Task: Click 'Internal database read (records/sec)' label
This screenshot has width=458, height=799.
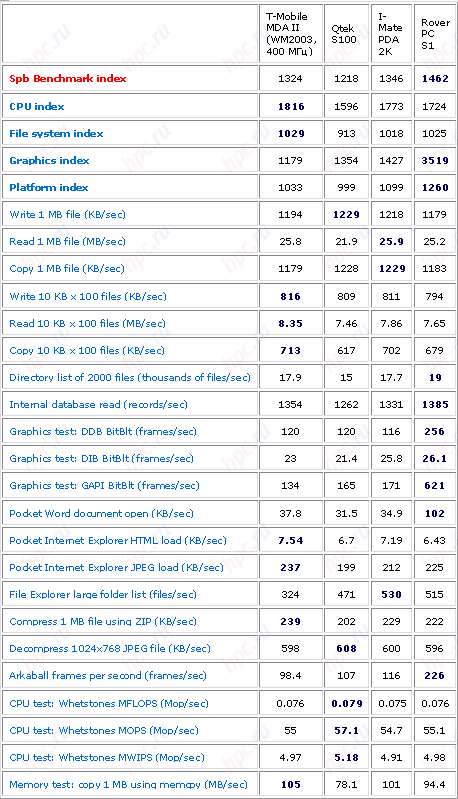Action: coord(98,405)
